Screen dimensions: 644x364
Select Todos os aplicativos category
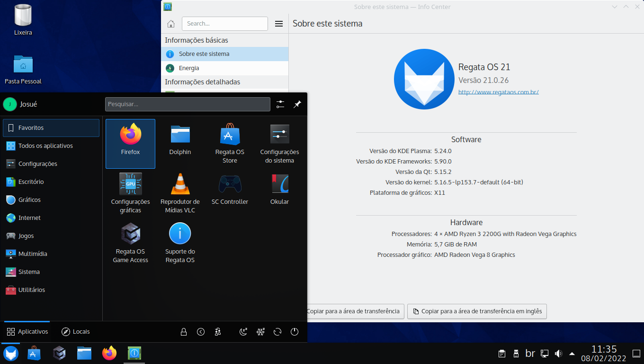point(51,146)
